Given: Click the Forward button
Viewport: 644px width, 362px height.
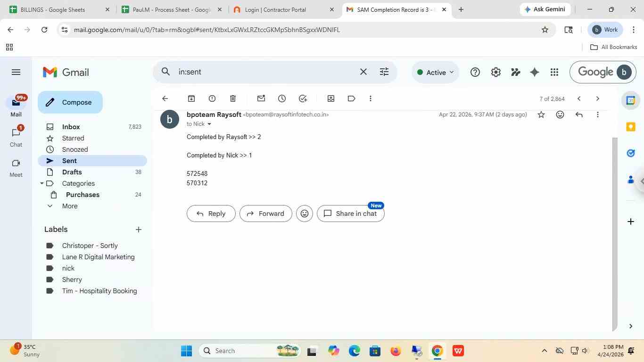Looking at the screenshot, I should [266, 214].
